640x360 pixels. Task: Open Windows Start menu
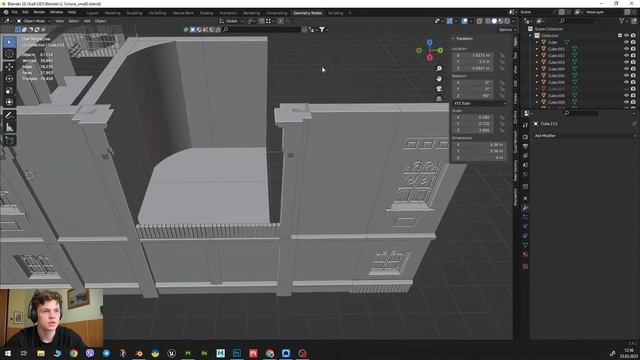(x=8, y=353)
